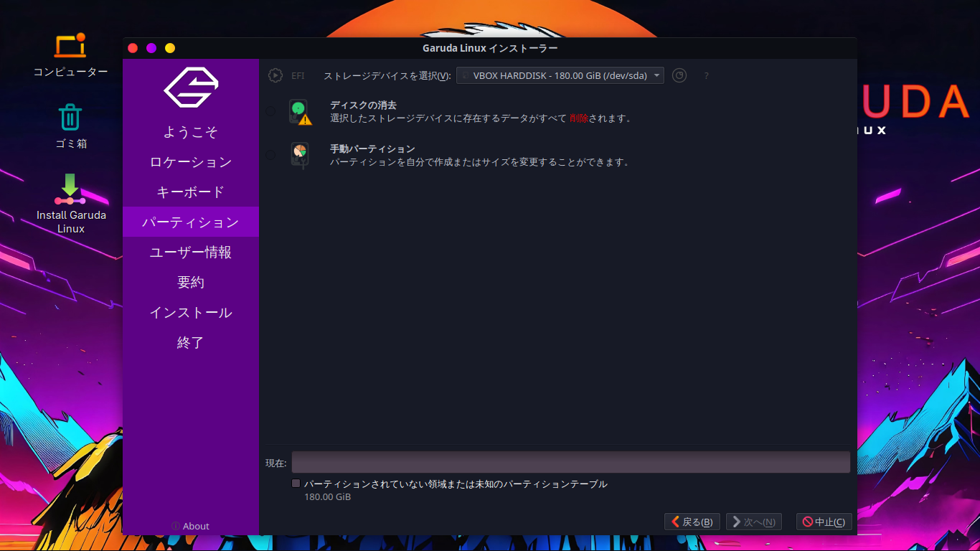980x551 pixels.
Task: Click the 180.00 GiB size text in legend
Action: pyautogui.click(x=327, y=496)
